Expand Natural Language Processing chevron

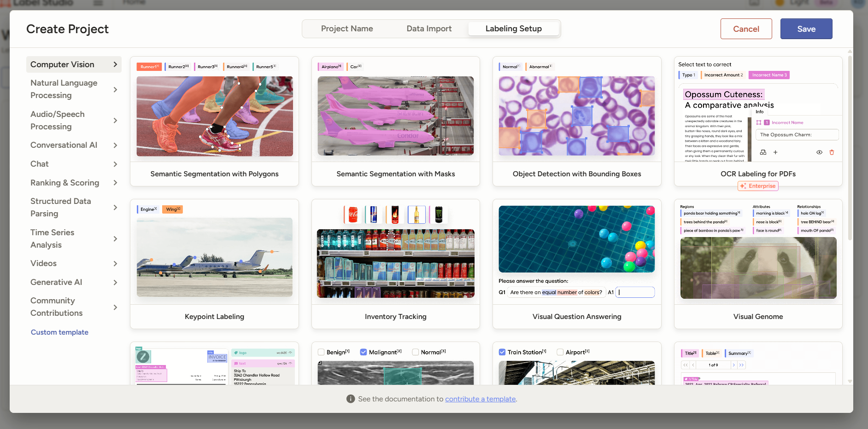115,89
